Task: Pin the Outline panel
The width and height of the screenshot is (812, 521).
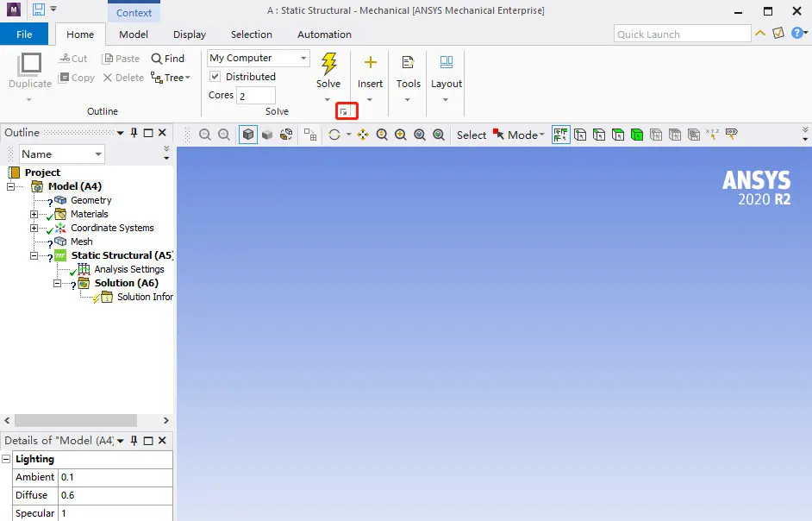Action: click(134, 133)
